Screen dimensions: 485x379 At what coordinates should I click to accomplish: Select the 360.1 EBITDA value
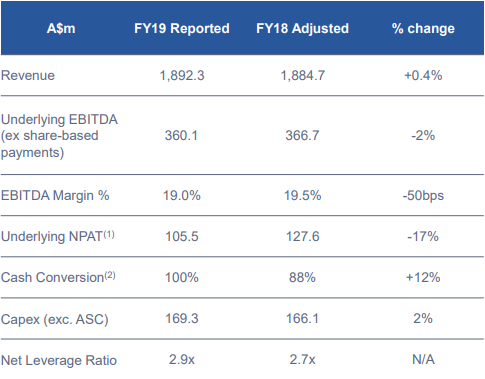(x=182, y=136)
